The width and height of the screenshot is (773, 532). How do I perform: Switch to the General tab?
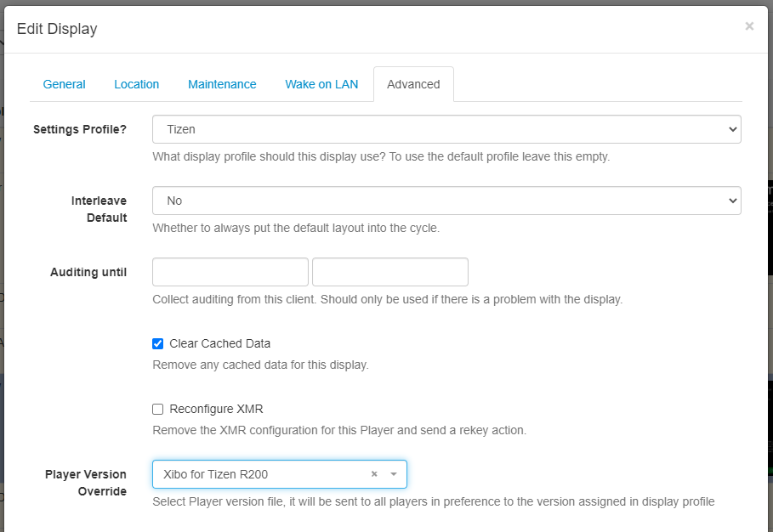coord(64,84)
